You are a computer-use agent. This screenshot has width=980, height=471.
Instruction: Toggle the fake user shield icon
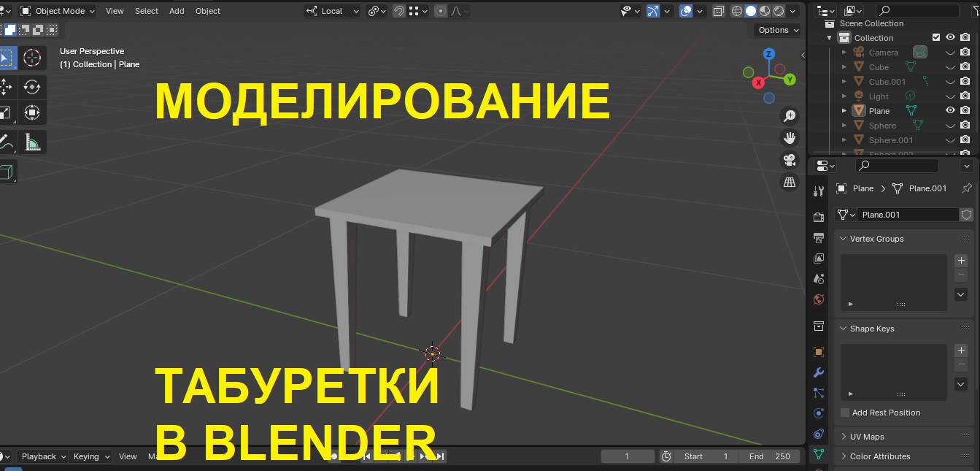[x=967, y=215]
